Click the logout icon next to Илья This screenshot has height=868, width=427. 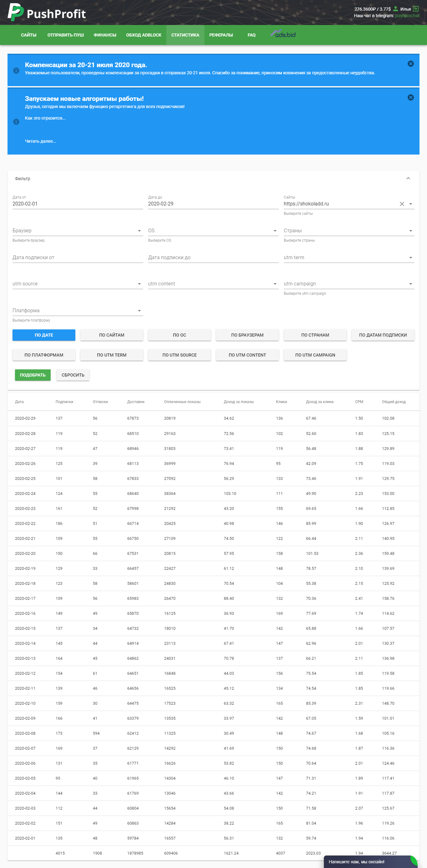click(416, 9)
